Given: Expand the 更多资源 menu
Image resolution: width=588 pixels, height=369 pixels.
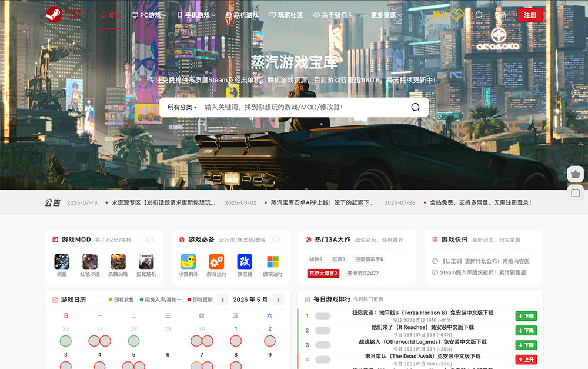Looking at the screenshot, I should pyautogui.click(x=382, y=15).
